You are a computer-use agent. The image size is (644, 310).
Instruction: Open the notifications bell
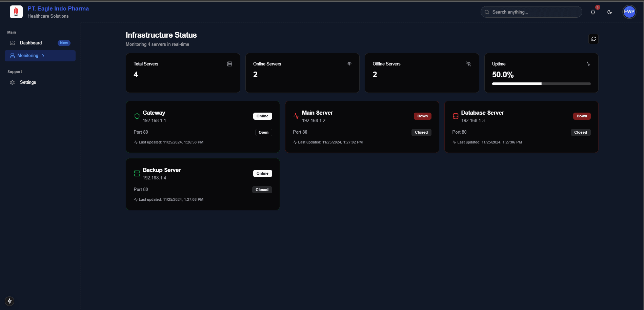click(593, 12)
